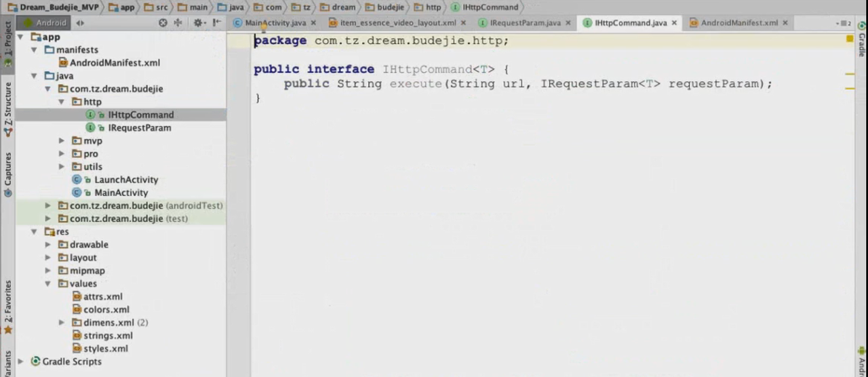
Task: Click the app breadcrumb item
Action: (x=122, y=7)
